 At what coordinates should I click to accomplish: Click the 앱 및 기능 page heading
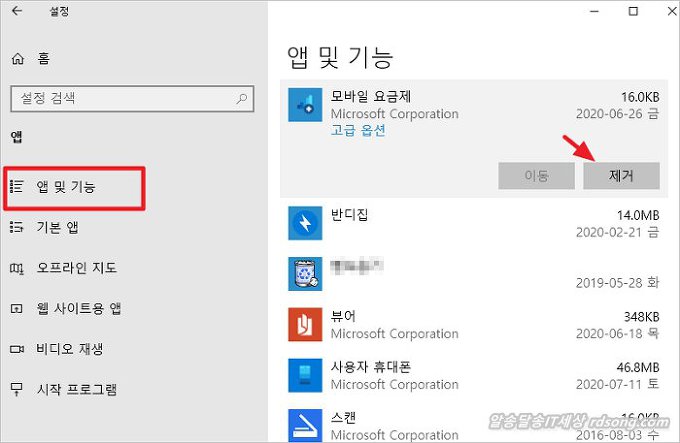click(340, 57)
